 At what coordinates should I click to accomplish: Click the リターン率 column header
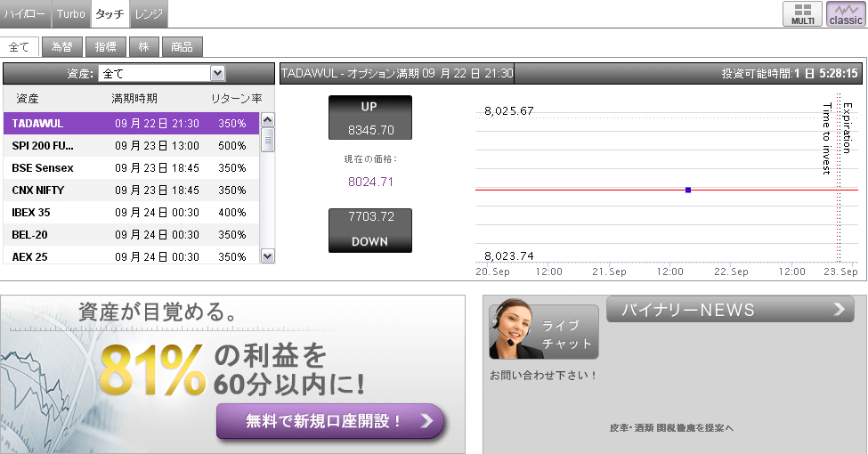coord(237,99)
